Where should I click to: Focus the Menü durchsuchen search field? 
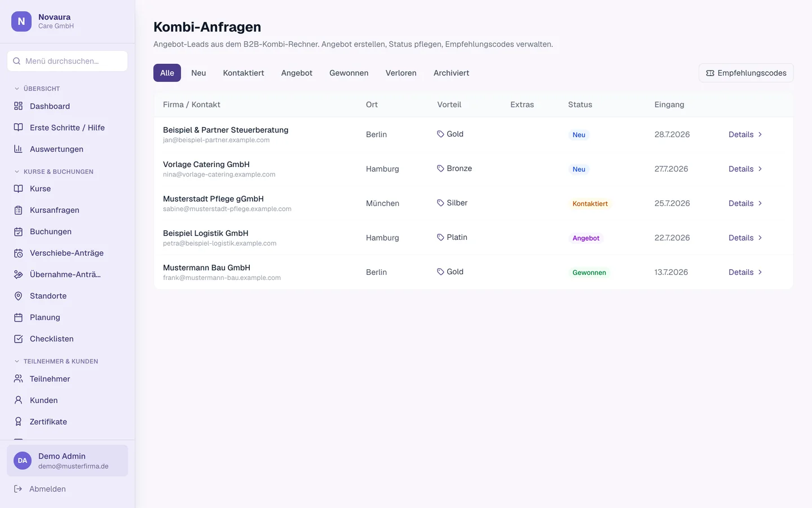click(68, 61)
